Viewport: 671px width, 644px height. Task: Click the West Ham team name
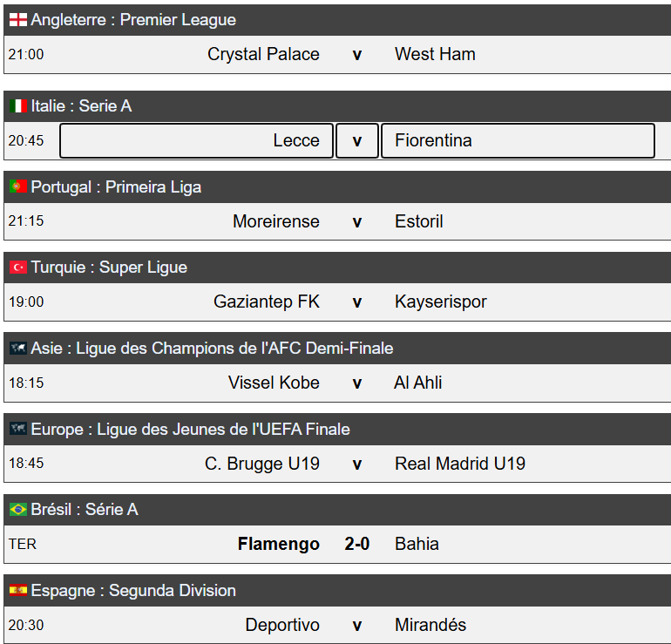point(435,55)
